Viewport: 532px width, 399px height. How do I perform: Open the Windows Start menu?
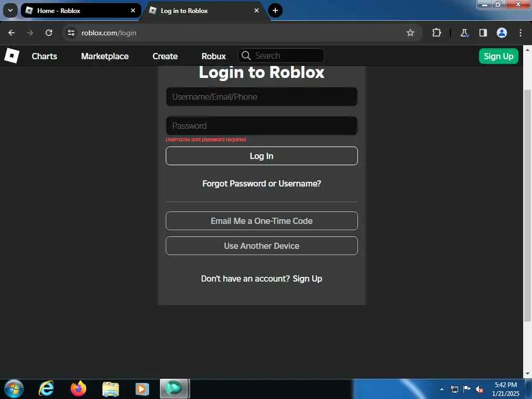(x=14, y=389)
